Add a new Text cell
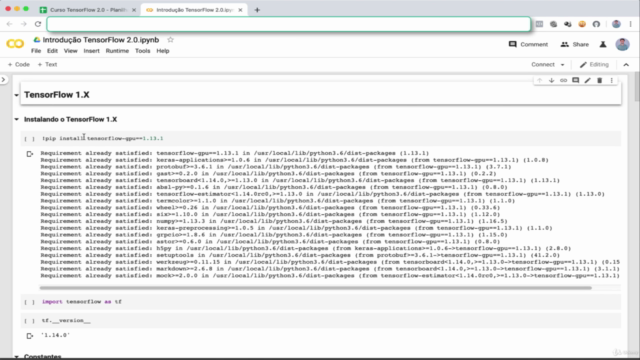Viewport: 640px width, 360px height. pyautogui.click(x=47, y=64)
